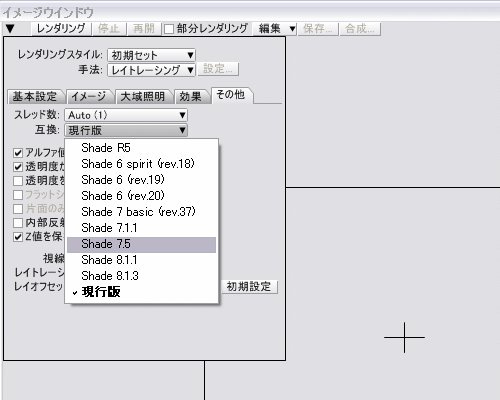
Task: Switch to the 大域照明 tab
Action: 143,97
